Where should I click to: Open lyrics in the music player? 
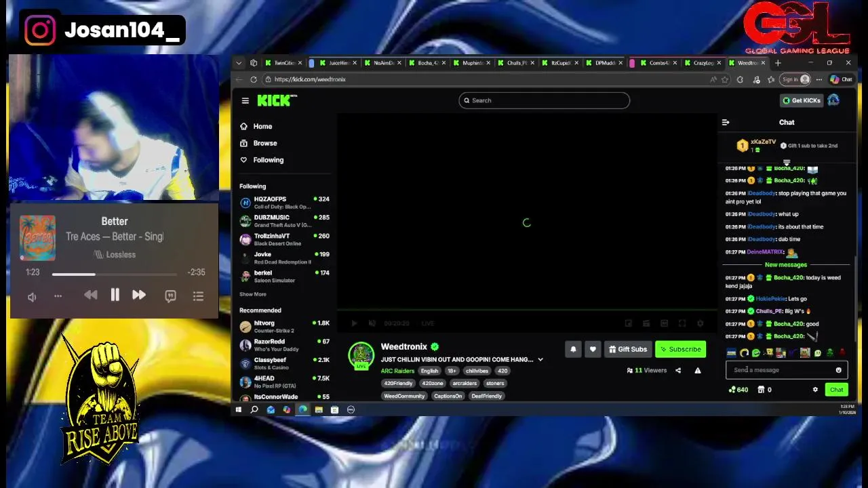coord(170,296)
